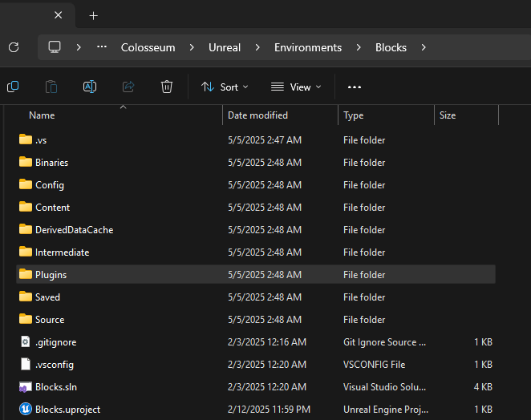Add a new tab with the plus button
531x420 pixels.
(94, 15)
